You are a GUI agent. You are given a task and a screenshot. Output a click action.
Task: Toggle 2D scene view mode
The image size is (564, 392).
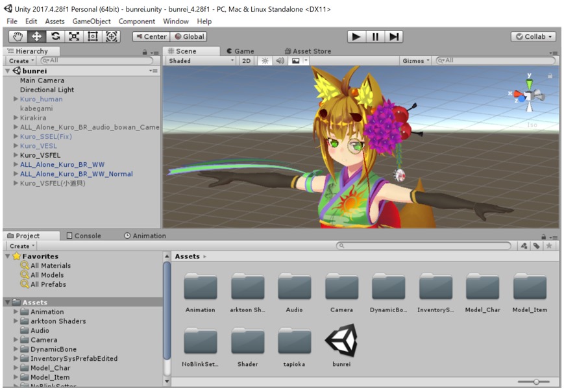pyautogui.click(x=247, y=61)
